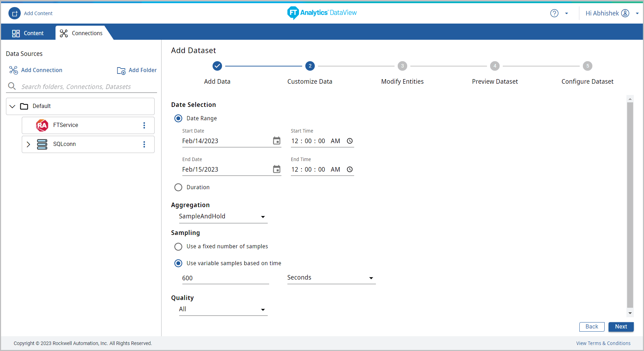Image resolution: width=644 pixels, height=351 pixels.
Task: Open End Date calendar picker
Action: point(277,169)
